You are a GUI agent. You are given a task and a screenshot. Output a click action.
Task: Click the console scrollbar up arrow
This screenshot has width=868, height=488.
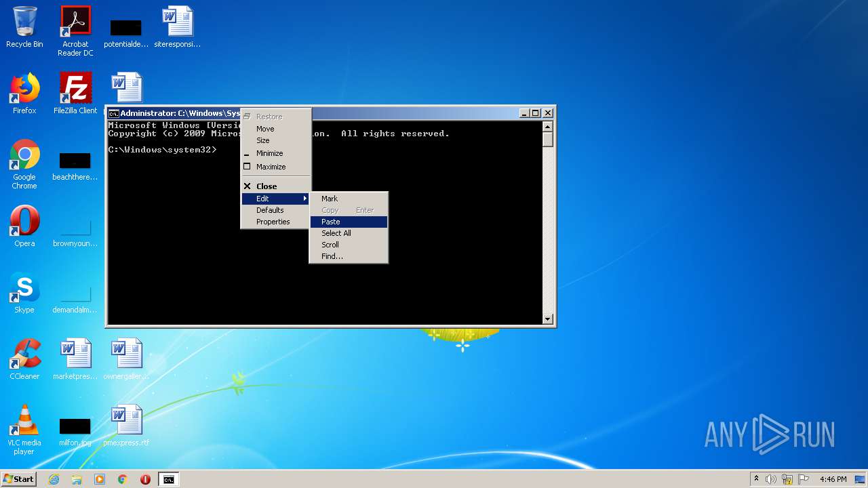548,126
